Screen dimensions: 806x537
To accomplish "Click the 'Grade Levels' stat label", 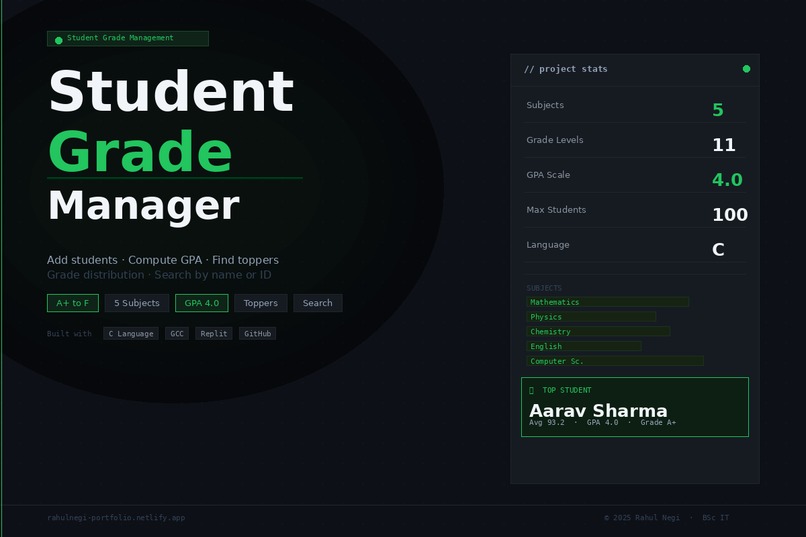I will tap(555, 140).
